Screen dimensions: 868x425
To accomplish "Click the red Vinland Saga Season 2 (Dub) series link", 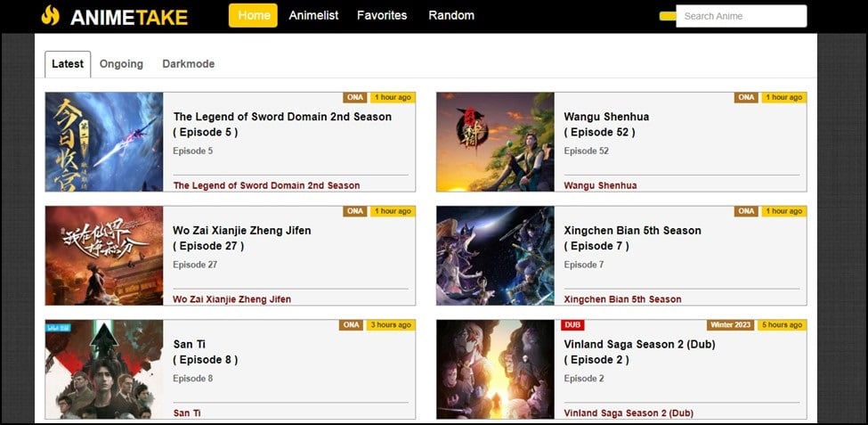I will [629, 413].
